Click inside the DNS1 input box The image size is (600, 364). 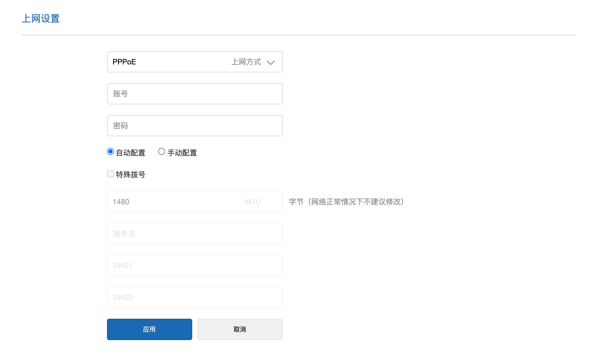(x=194, y=265)
